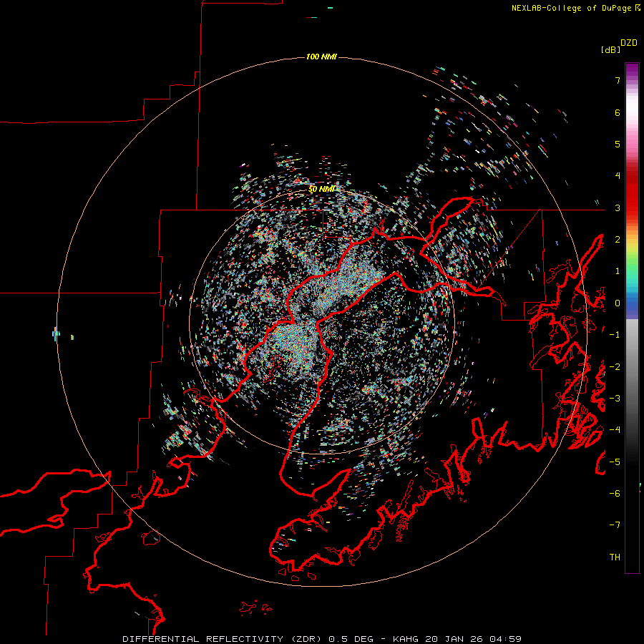Click the 50 NMI range ring label
Screen dimensions: 644x644
click(321, 189)
